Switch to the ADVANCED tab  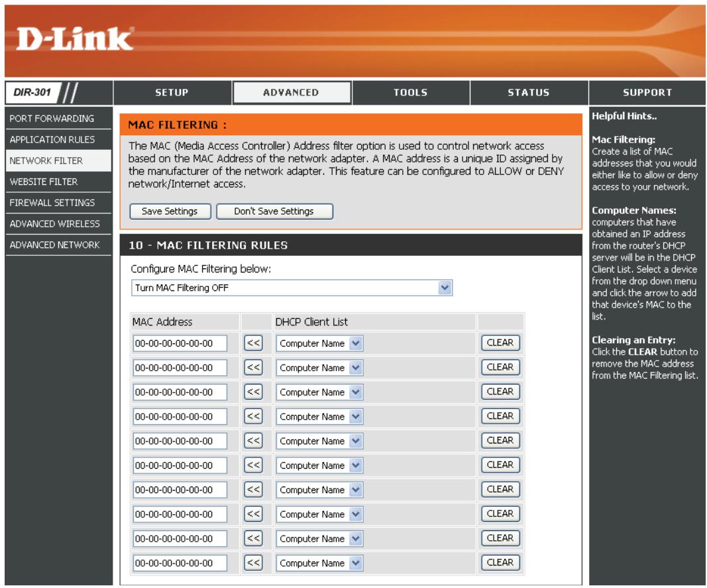coord(292,93)
